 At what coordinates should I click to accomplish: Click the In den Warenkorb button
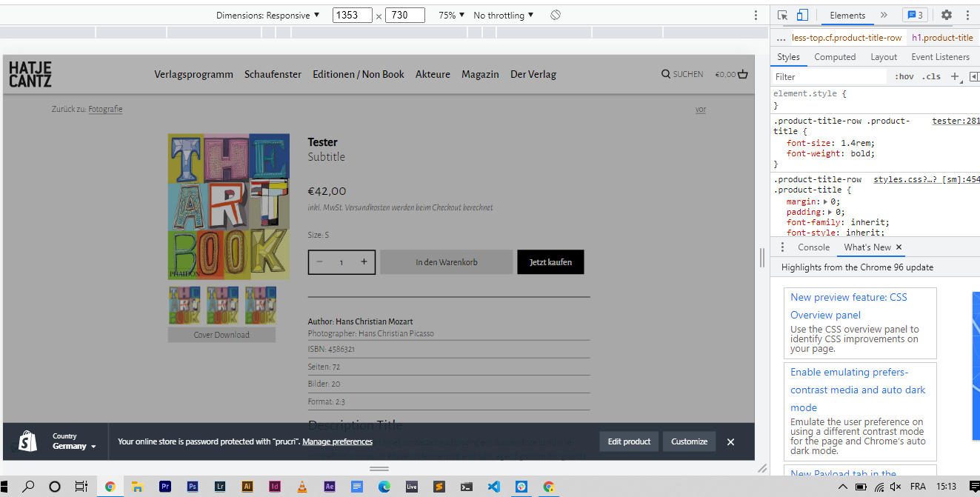click(447, 262)
